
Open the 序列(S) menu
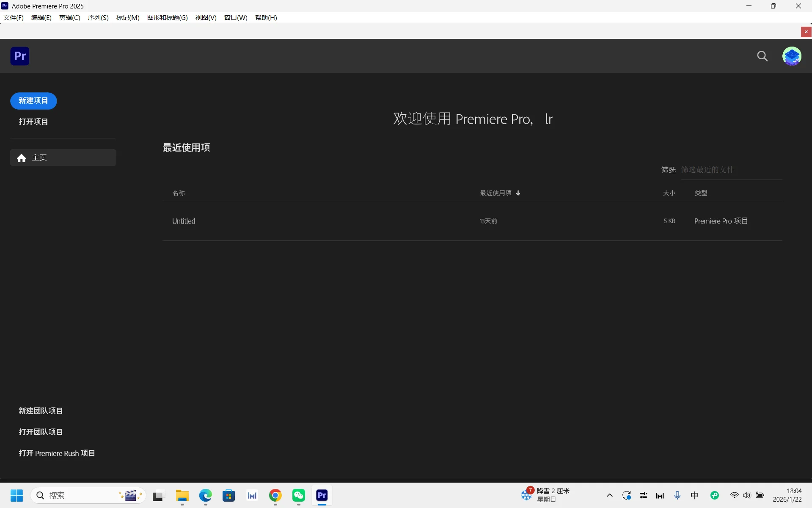pyautogui.click(x=98, y=17)
